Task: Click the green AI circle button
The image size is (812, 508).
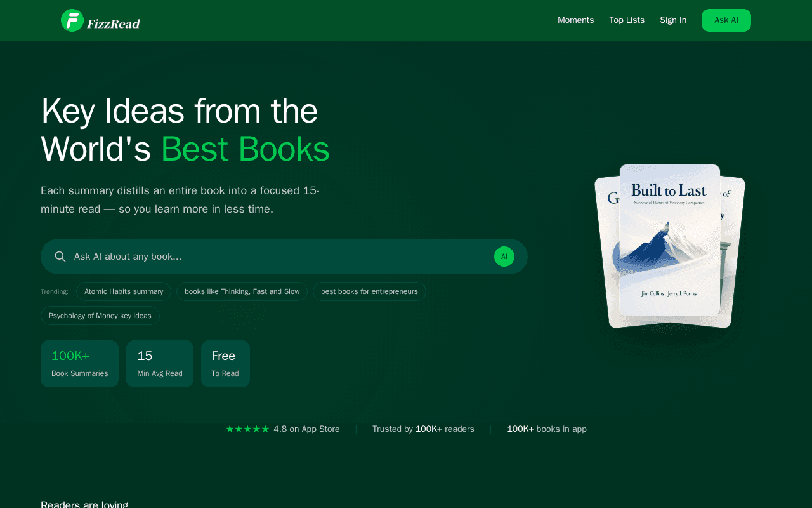Action: (x=504, y=257)
